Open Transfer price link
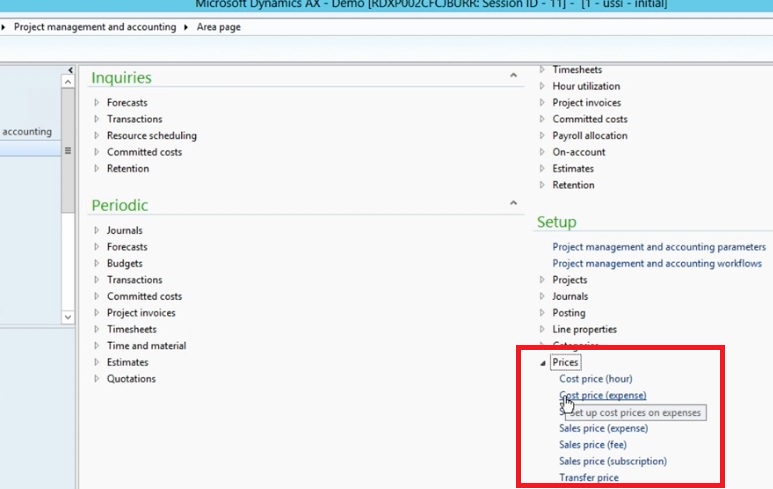 (589, 477)
